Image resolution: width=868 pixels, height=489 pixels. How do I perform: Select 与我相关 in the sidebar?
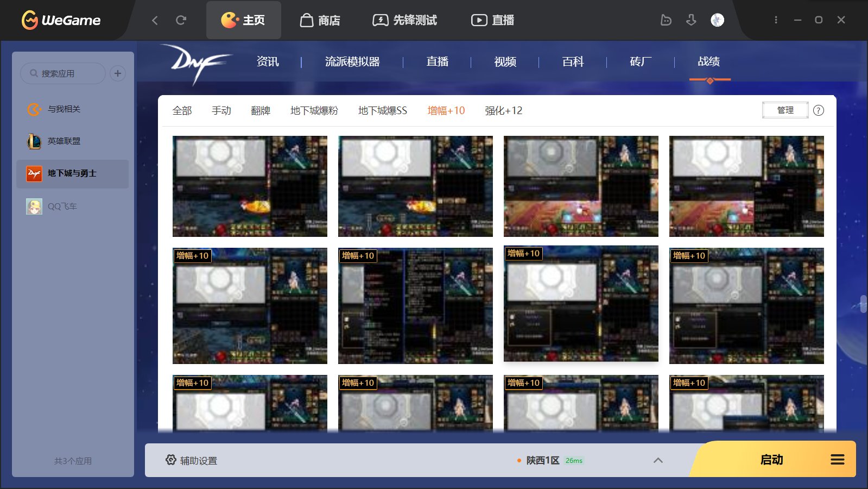click(x=72, y=109)
